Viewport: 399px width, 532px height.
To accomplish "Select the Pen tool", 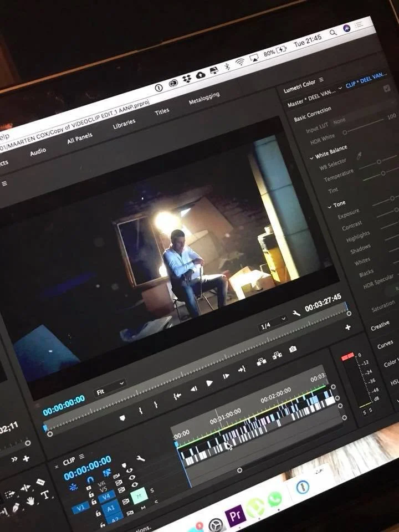I will click(x=16, y=507).
